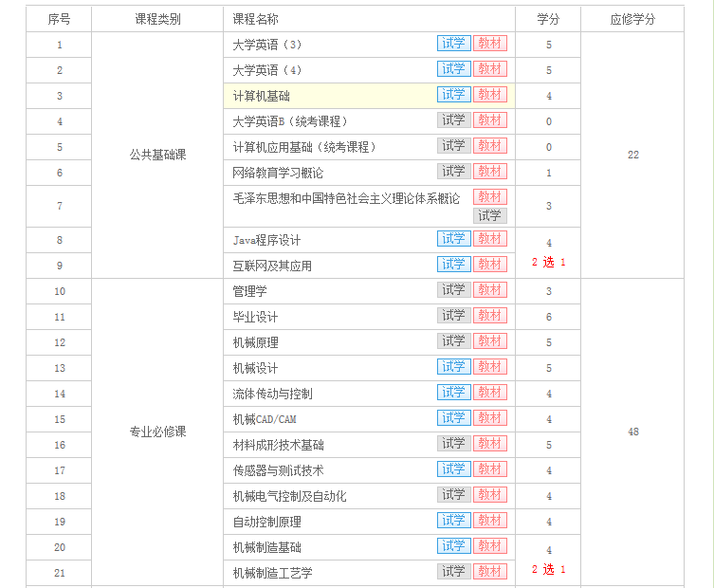
Task: Click 教材 button for 大学英语（4）
Action: (490, 69)
